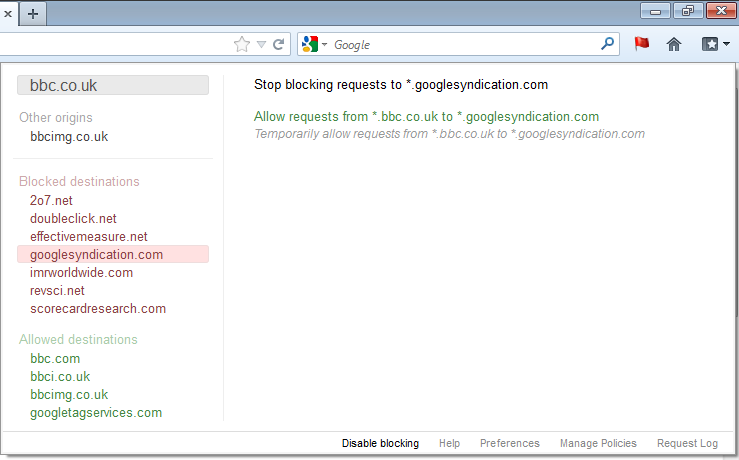Open the Firefox home page icon

tap(674, 44)
